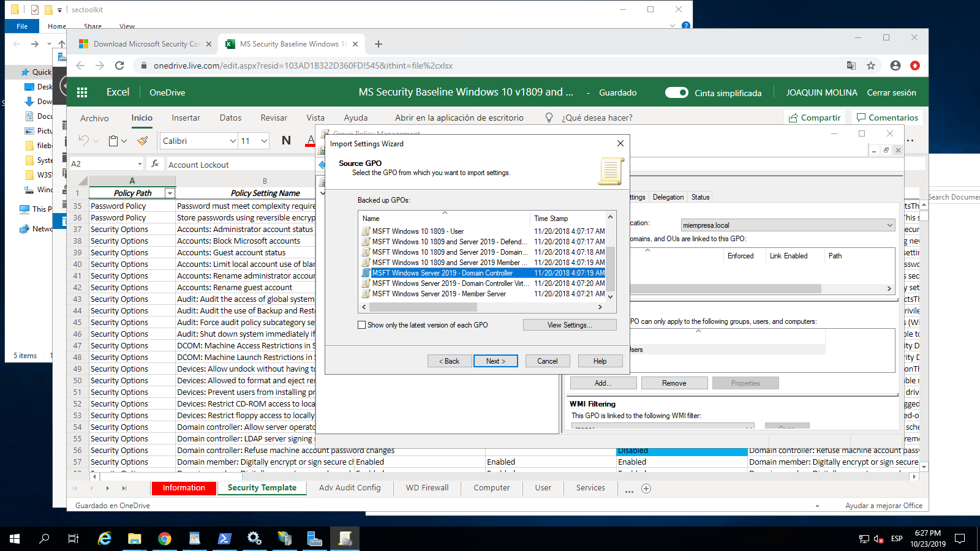The width and height of the screenshot is (980, 551).
Task: Expand the Calibri font name dropdown
Action: click(x=233, y=141)
